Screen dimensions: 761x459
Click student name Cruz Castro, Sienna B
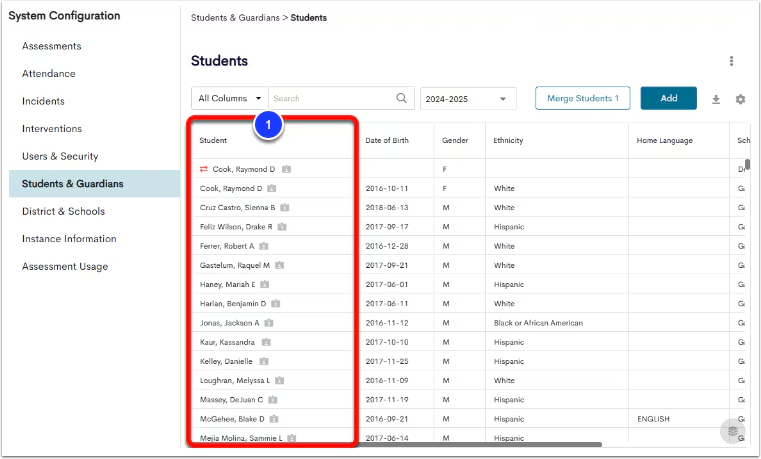click(x=237, y=208)
